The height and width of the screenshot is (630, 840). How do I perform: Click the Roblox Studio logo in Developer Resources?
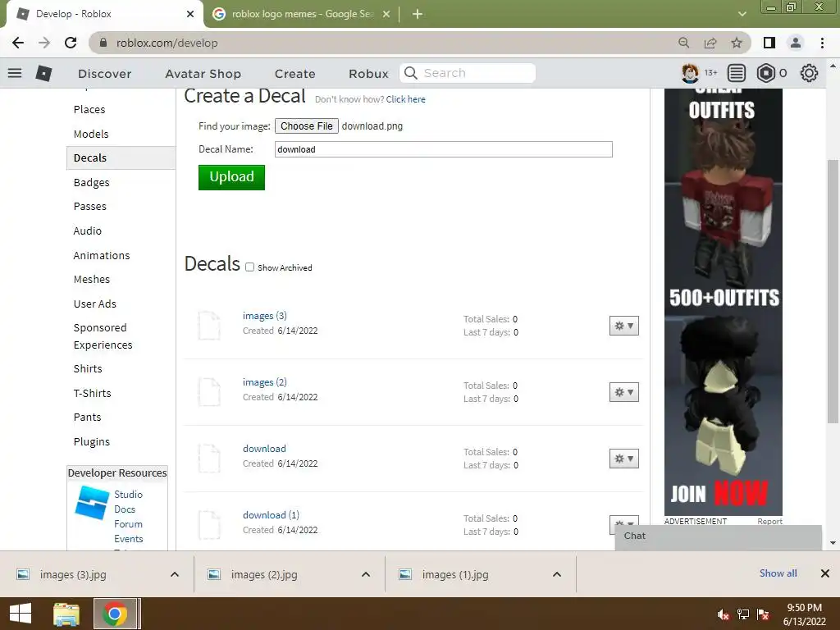[x=92, y=503]
